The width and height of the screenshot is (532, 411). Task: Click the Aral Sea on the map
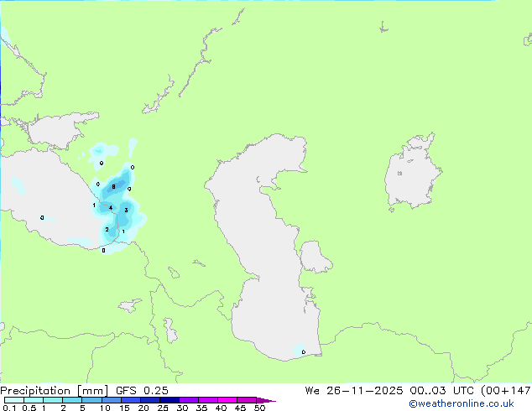tap(412, 173)
